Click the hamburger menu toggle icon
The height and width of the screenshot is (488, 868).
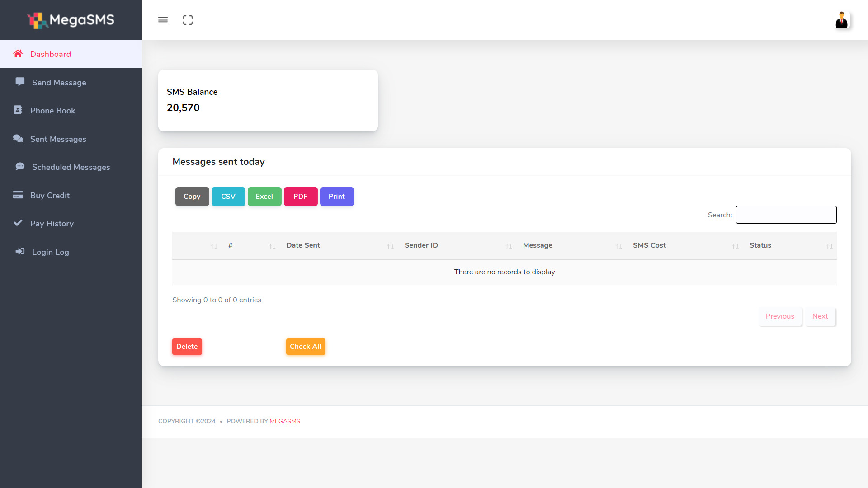click(x=163, y=20)
